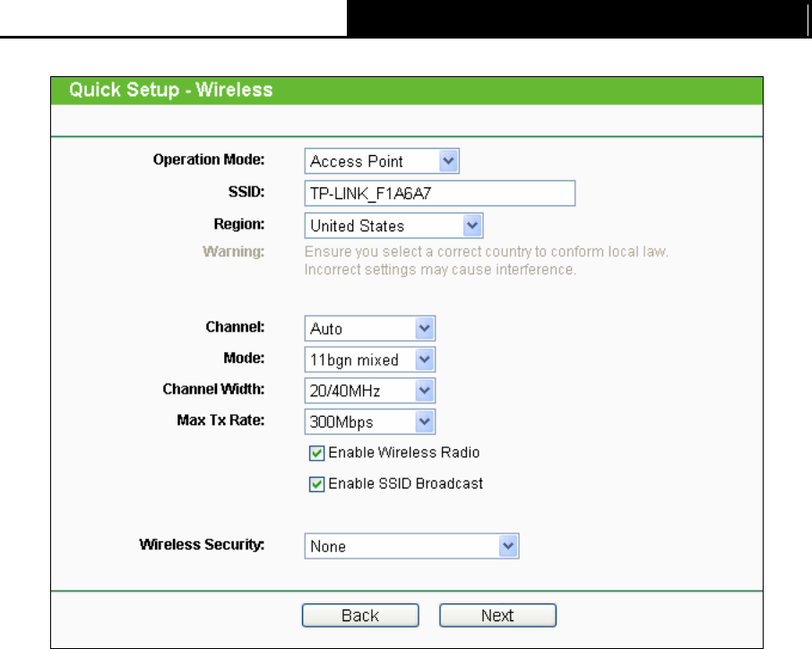This screenshot has width=812, height=649.
Task: Click the Next button
Action: pos(497,615)
